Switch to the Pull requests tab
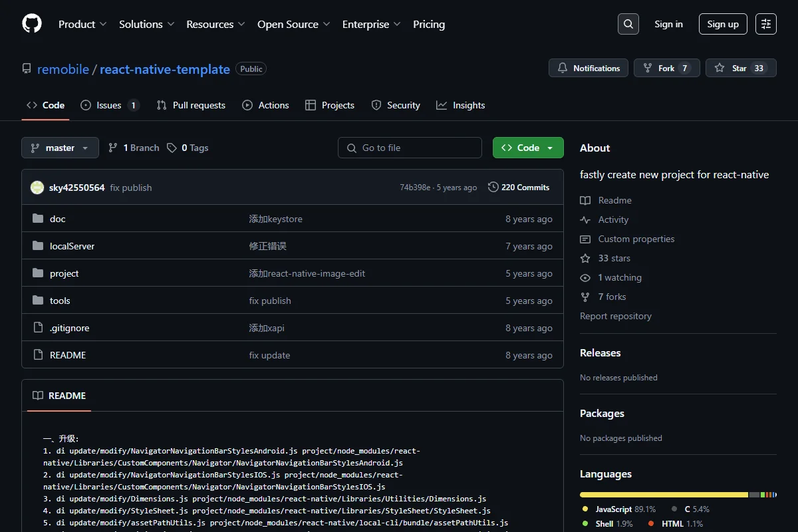Viewport: 798px width, 532px height. point(191,105)
